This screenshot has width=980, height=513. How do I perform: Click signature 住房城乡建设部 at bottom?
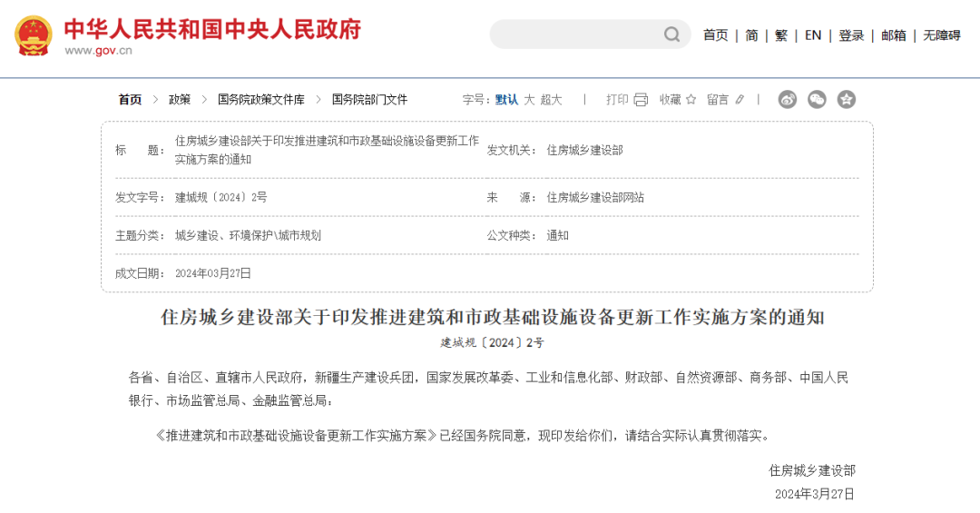click(x=812, y=470)
